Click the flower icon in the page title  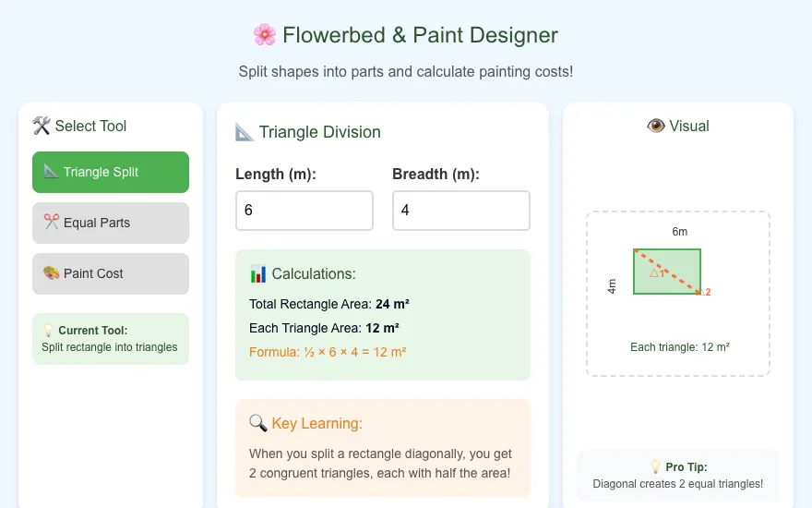pyautogui.click(x=265, y=35)
